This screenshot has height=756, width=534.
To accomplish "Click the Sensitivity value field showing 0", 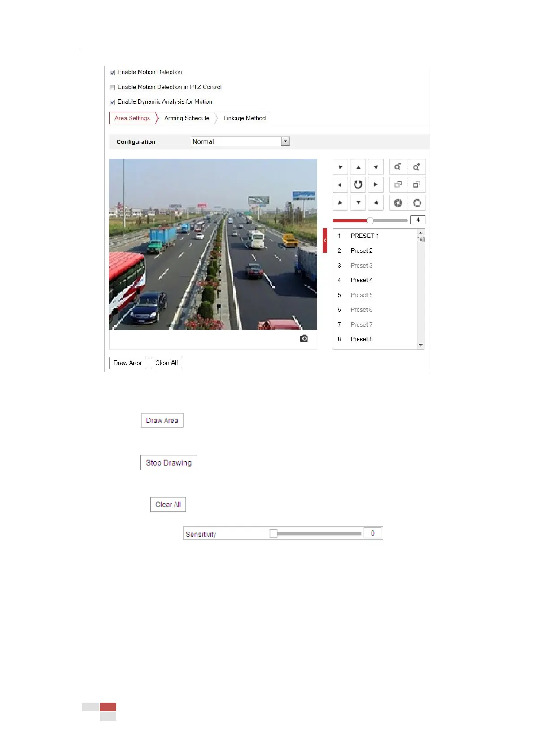I will [372, 533].
